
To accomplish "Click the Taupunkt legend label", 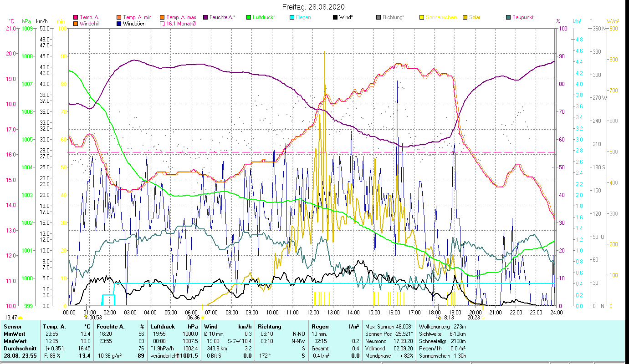I will click(523, 18).
